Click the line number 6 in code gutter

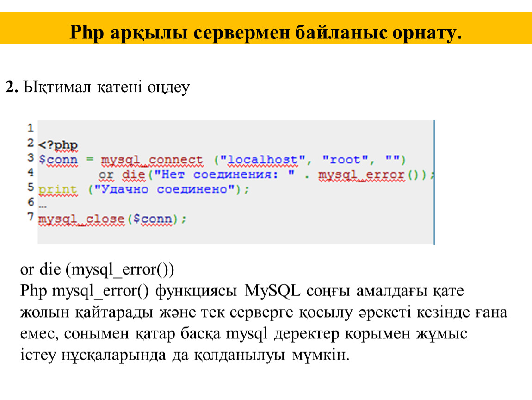coord(31,202)
